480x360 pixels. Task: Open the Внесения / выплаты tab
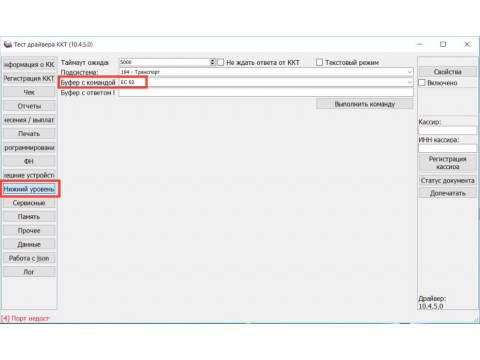tap(29, 120)
